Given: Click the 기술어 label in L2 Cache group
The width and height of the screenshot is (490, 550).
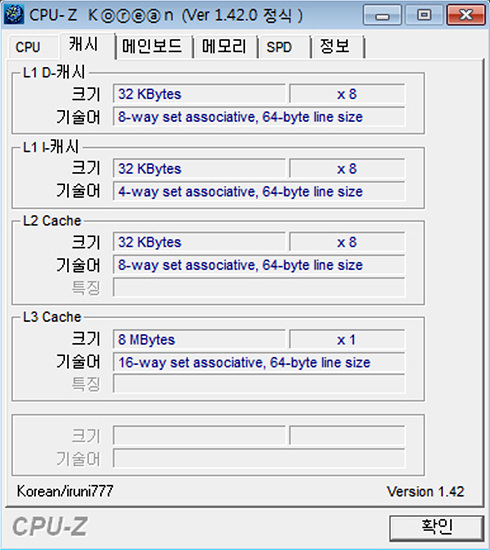Looking at the screenshot, I should (x=78, y=265).
